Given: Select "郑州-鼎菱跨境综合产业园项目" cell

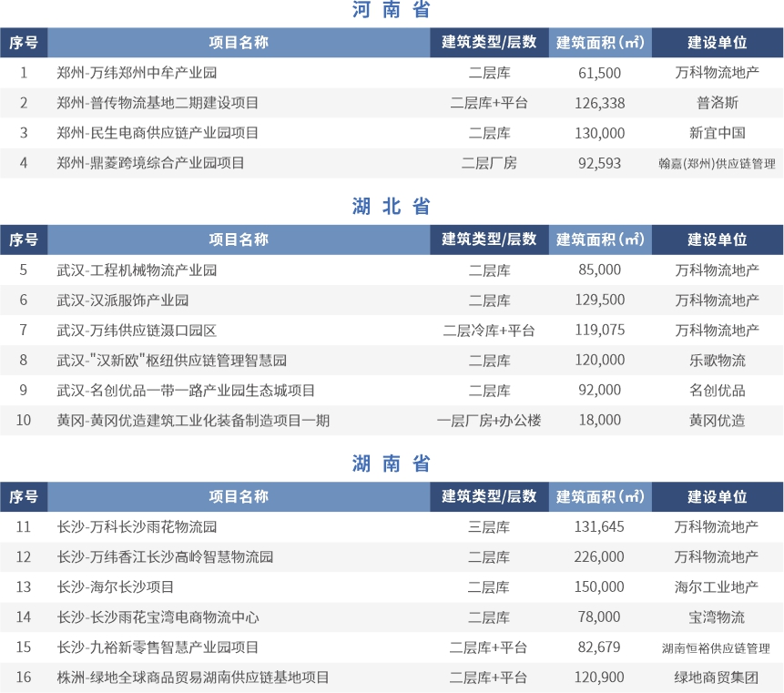Looking at the screenshot, I should [150, 163].
